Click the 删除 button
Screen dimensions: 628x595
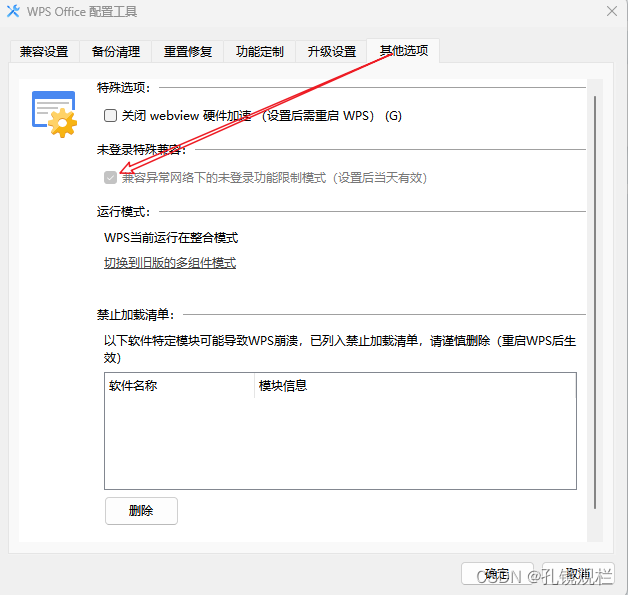pos(141,511)
